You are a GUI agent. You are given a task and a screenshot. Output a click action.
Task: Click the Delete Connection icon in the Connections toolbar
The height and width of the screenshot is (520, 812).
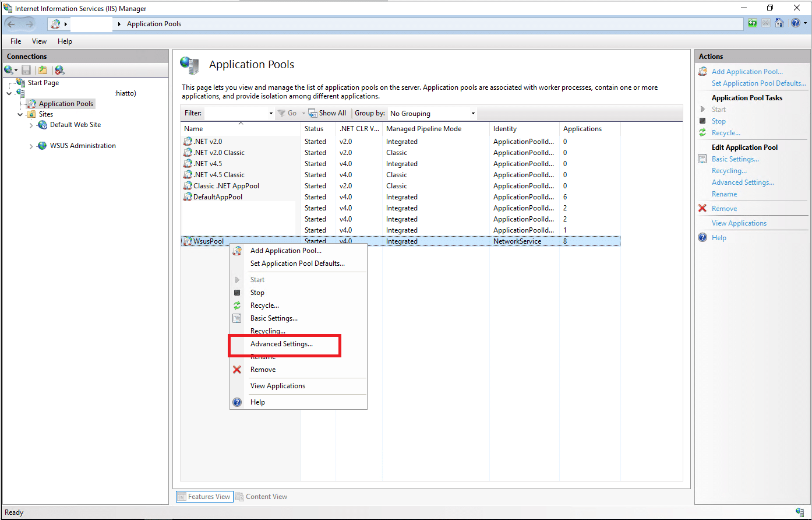point(59,70)
